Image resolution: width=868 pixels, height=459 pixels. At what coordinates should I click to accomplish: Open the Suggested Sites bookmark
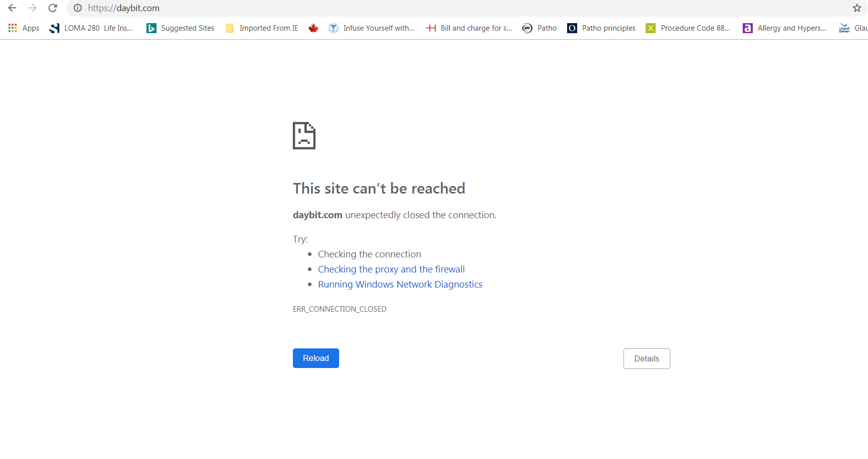pos(180,28)
